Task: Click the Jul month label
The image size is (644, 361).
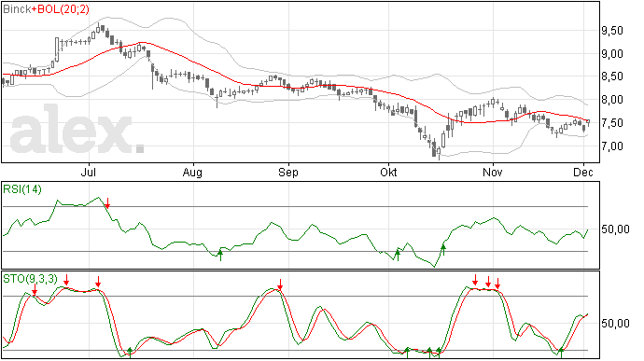Action: [89, 172]
